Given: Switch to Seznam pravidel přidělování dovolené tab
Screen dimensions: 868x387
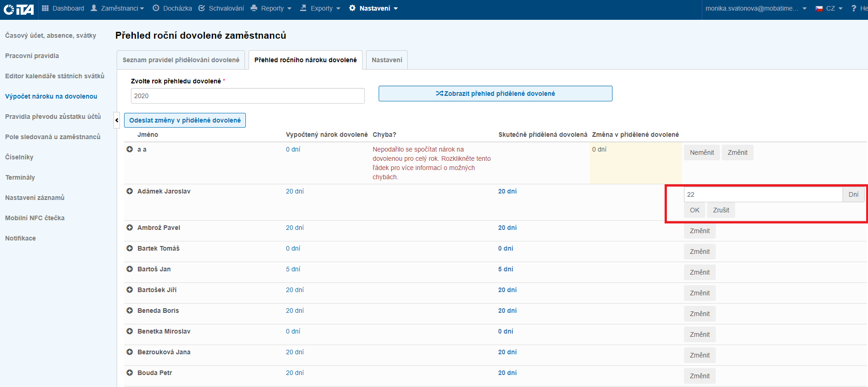Looking at the screenshot, I should (181, 60).
